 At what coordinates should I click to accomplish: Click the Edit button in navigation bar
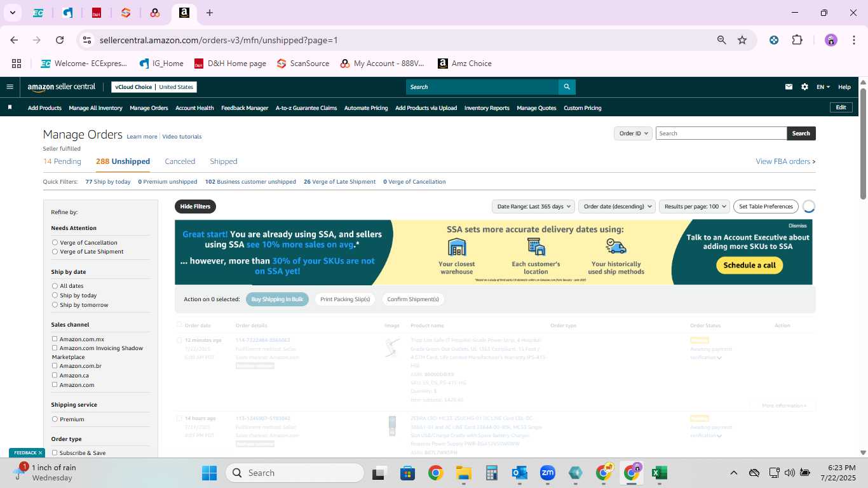(841, 107)
